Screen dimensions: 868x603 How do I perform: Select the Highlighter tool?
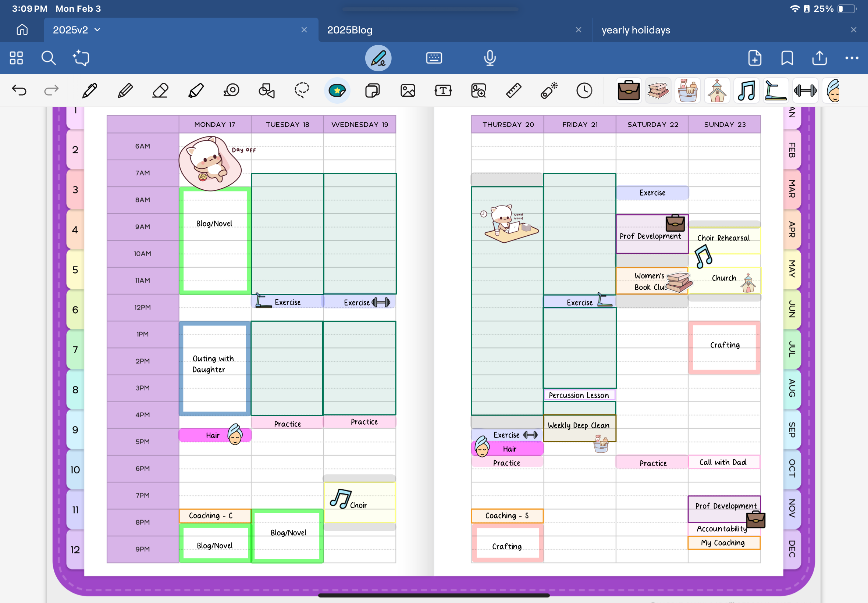point(196,91)
